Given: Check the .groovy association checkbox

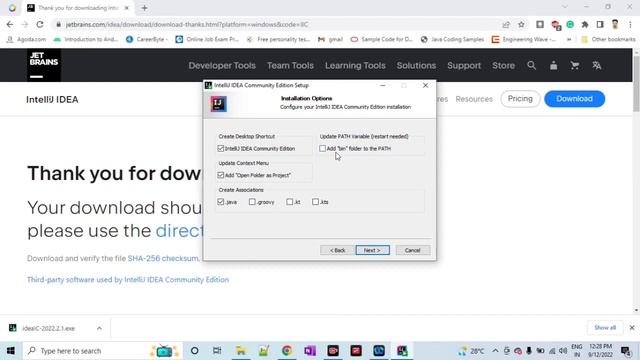Looking at the screenshot, I should pos(252,202).
